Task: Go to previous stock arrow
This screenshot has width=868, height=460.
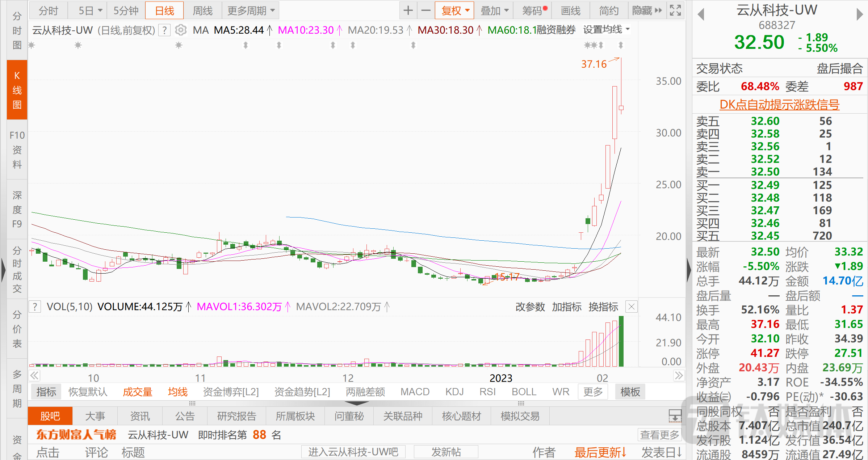Action: click(x=701, y=14)
